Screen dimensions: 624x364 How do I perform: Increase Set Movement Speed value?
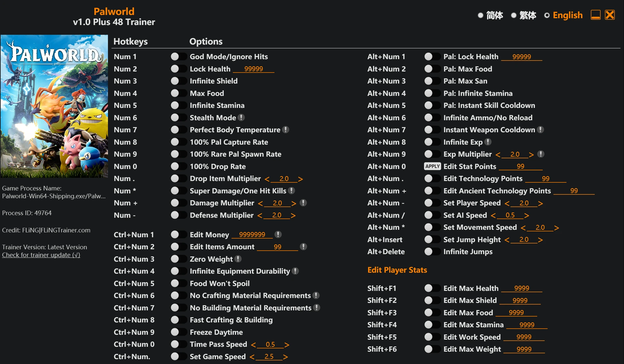click(x=556, y=228)
